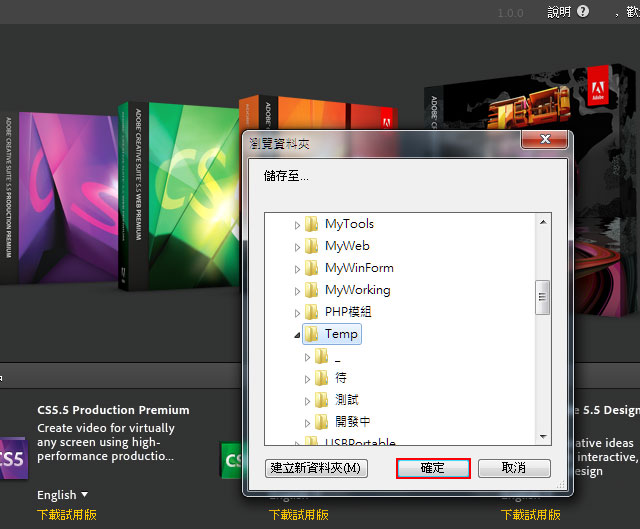This screenshot has width=640, height=529.
Task: Open the 說明 help question mark icon
Action: [x=583, y=11]
